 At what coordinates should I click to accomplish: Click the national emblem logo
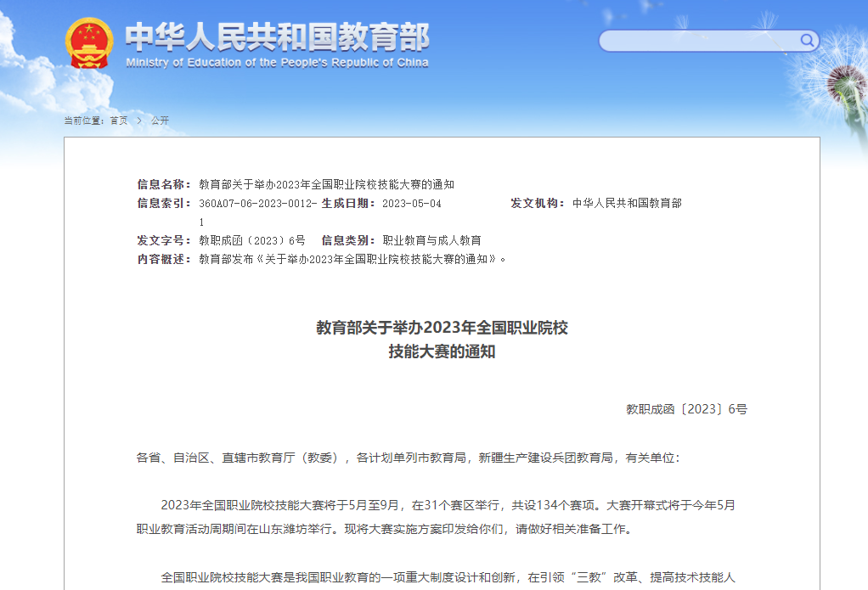click(89, 42)
